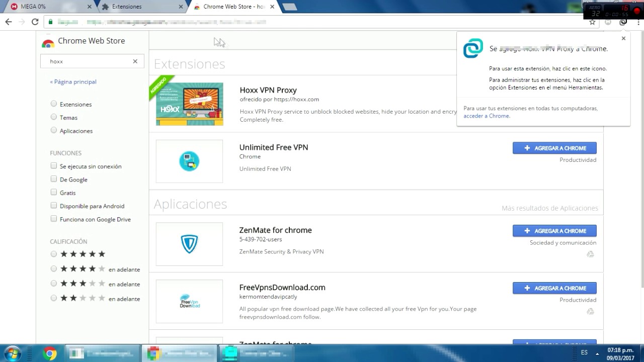Click the Windows Start button

pos(12,353)
